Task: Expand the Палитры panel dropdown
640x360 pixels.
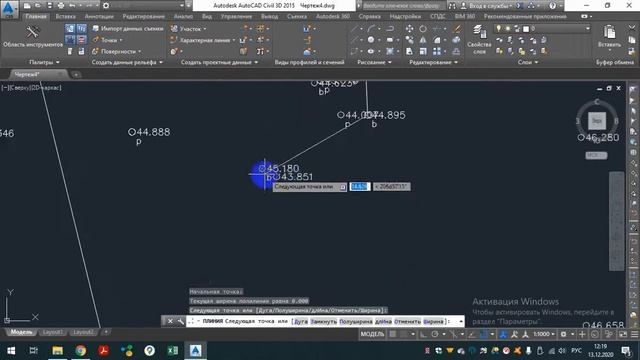Action: click(44, 62)
